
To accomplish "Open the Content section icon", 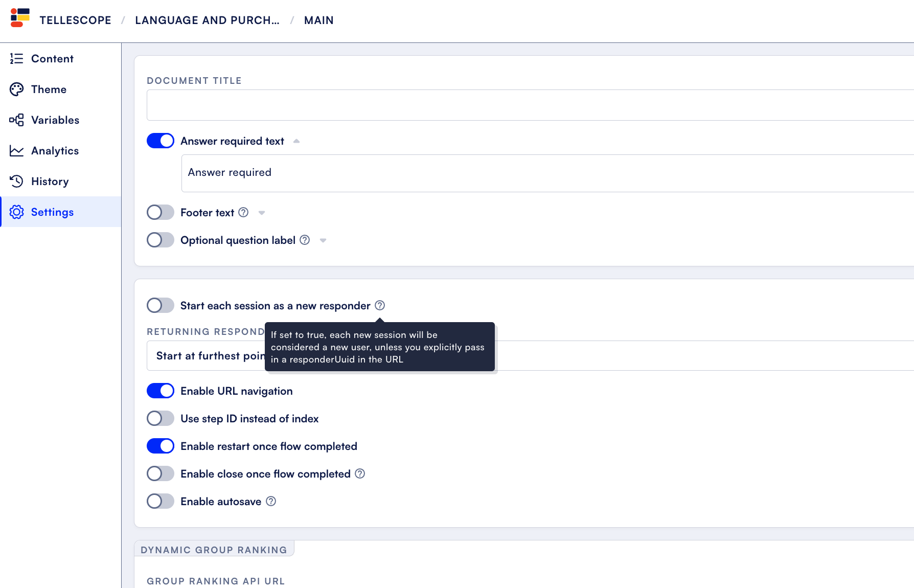I will tap(16, 59).
